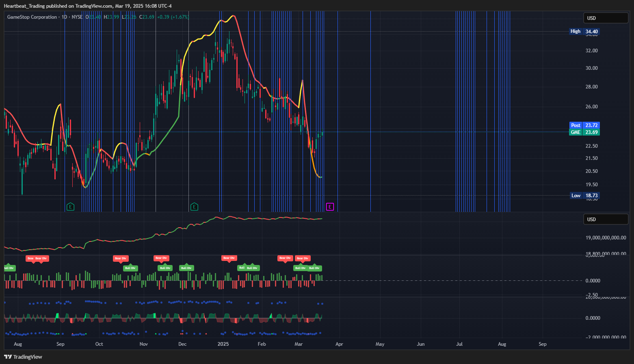The height and width of the screenshot is (364, 634).
Task: Click the Dec label on the time axis
Action: coord(182,344)
